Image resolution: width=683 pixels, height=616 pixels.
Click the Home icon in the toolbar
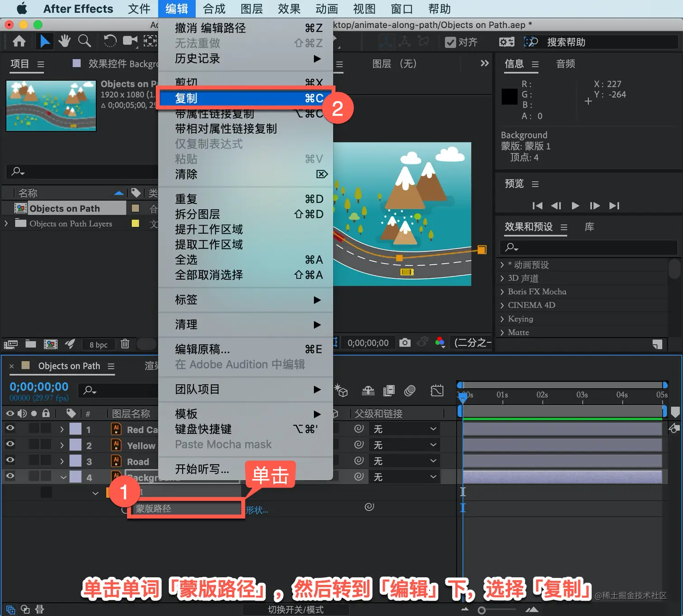point(19,42)
